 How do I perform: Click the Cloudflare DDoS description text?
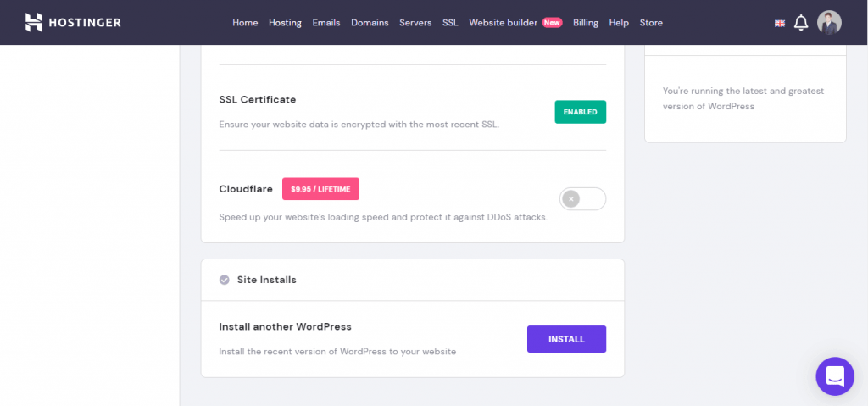tap(383, 217)
